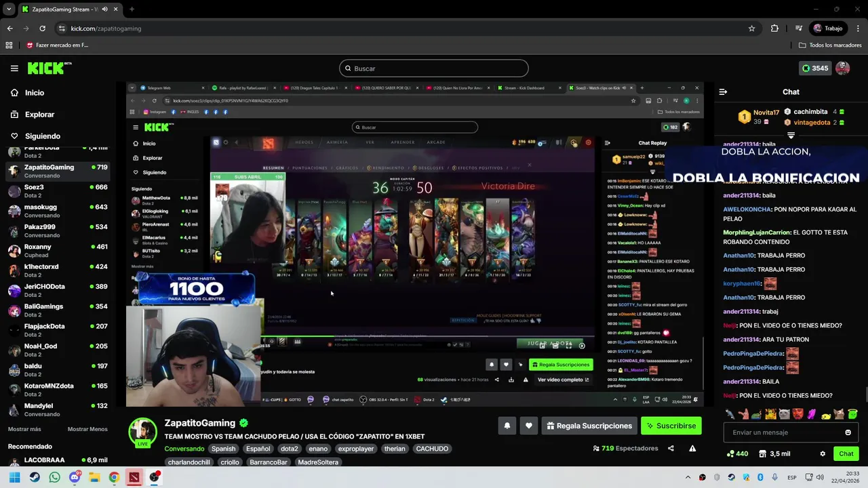Collapse list with Mostrar Menos
This screenshot has height=488, width=868.
[87, 429]
